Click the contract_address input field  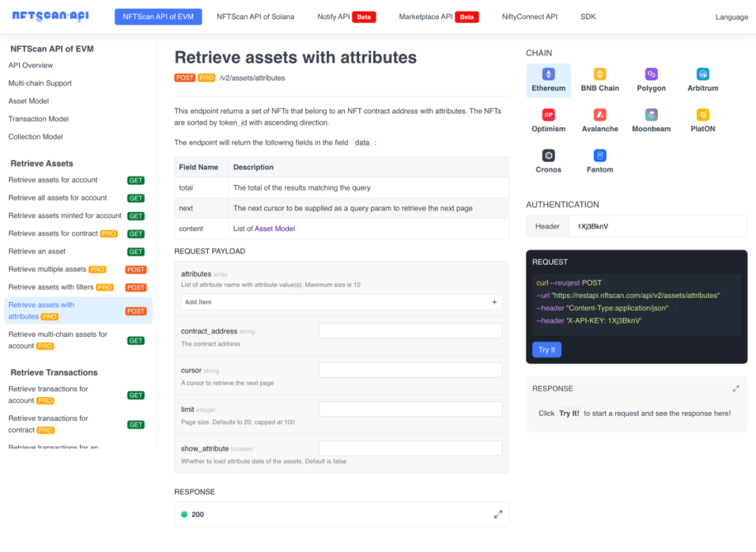tap(410, 331)
